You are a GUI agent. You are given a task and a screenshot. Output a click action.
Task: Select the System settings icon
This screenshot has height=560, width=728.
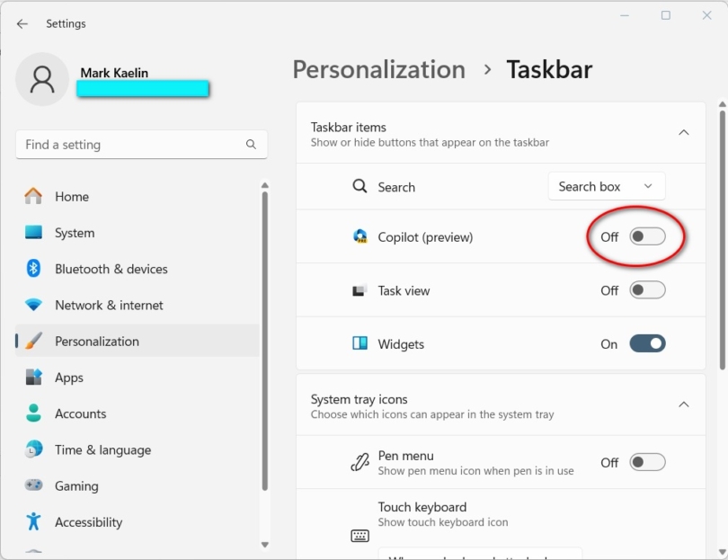coord(36,232)
